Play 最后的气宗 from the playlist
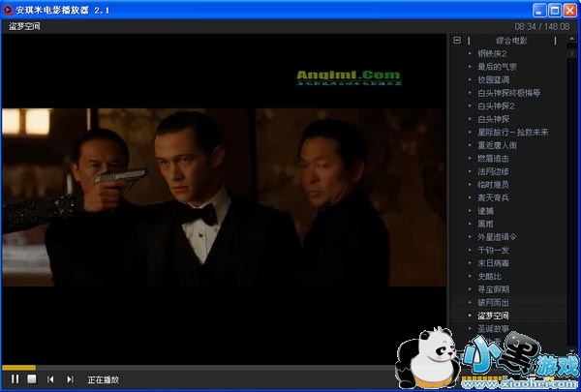 (497, 67)
